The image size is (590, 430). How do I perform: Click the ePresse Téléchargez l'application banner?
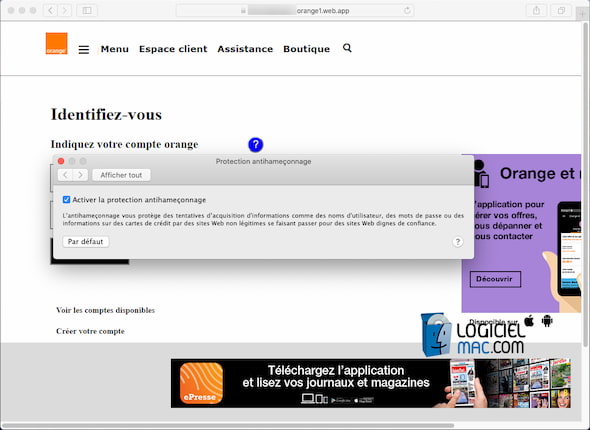(371, 383)
